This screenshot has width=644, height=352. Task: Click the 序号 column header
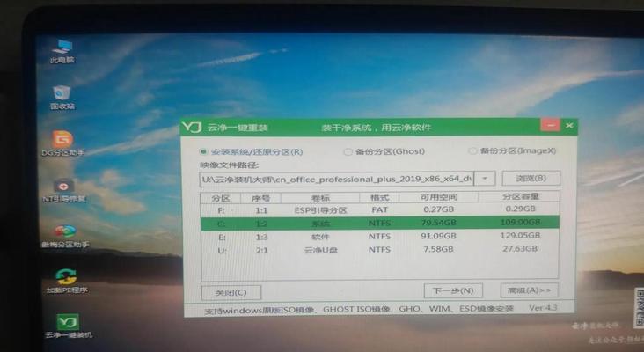click(260, 198)
